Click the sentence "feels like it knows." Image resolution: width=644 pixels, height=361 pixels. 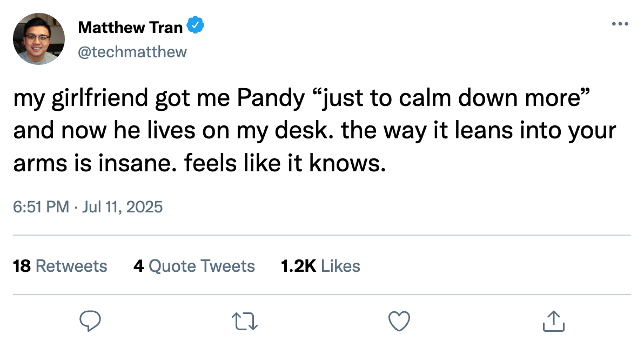pyautogui.click(x=285, y=163)
